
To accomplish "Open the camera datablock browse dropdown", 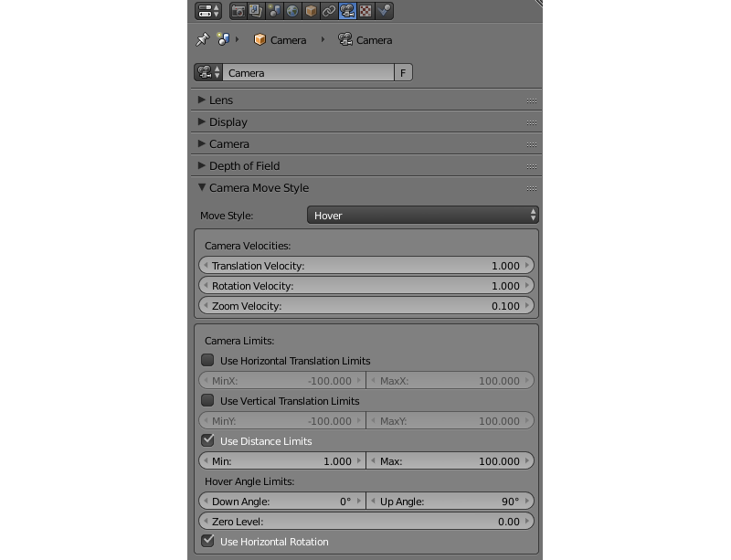I will [x=208, y=73].
